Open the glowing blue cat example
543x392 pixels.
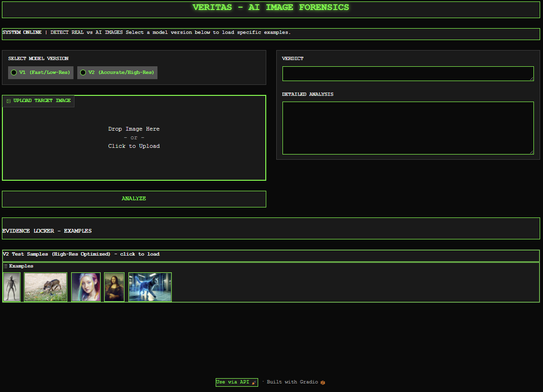[x=150, y=287]
